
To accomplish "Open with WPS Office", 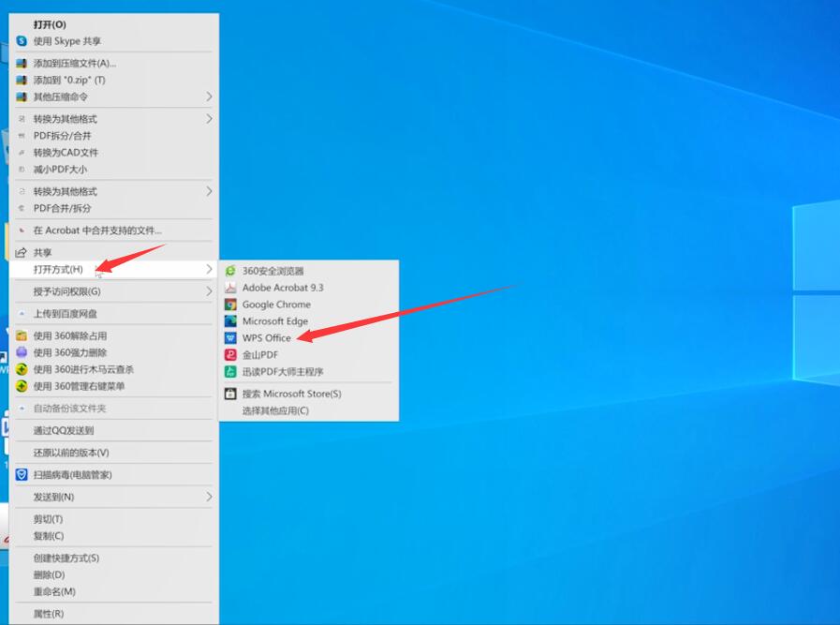I will (267, 338).
